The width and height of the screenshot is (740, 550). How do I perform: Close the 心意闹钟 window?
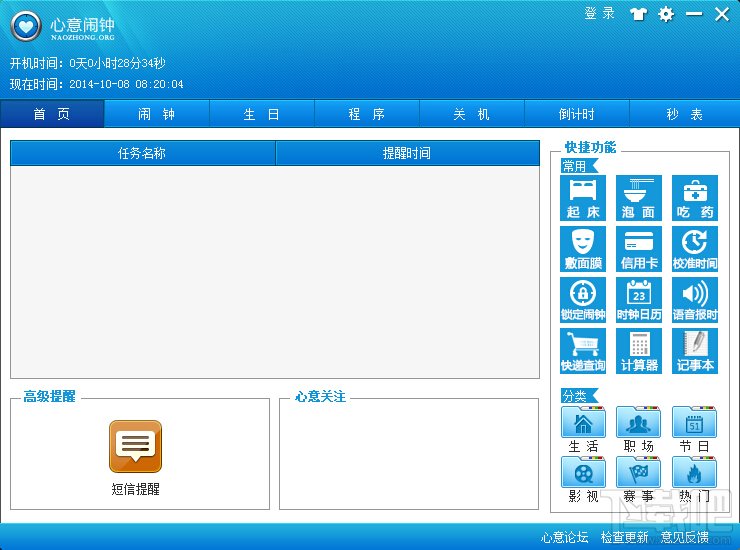[722, 14]
